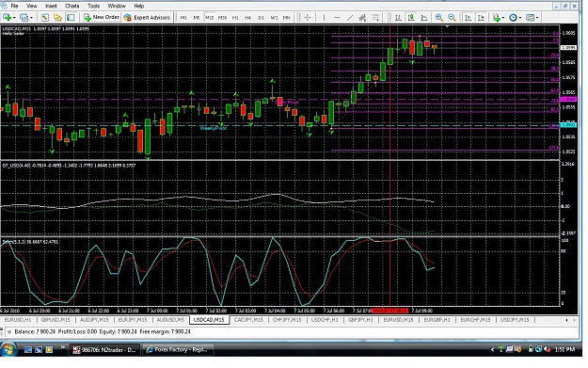
Task: Toggle Expert Advisors button
Action: click(x=147, y=17)
